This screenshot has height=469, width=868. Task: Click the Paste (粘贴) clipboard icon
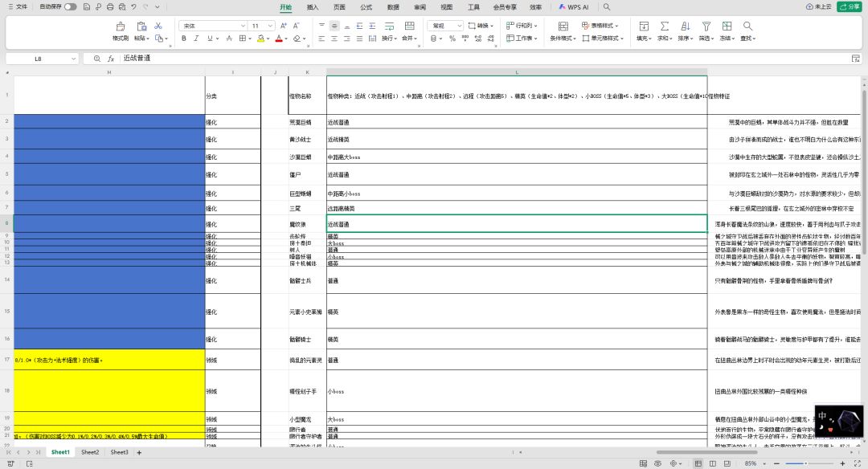click(x=141, y=26)
